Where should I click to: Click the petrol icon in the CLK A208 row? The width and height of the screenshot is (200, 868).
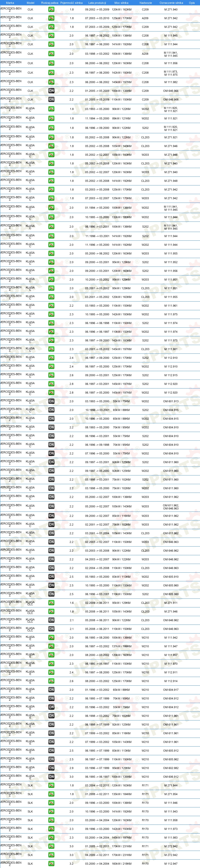pyautogui.click(x=51, y=53)
